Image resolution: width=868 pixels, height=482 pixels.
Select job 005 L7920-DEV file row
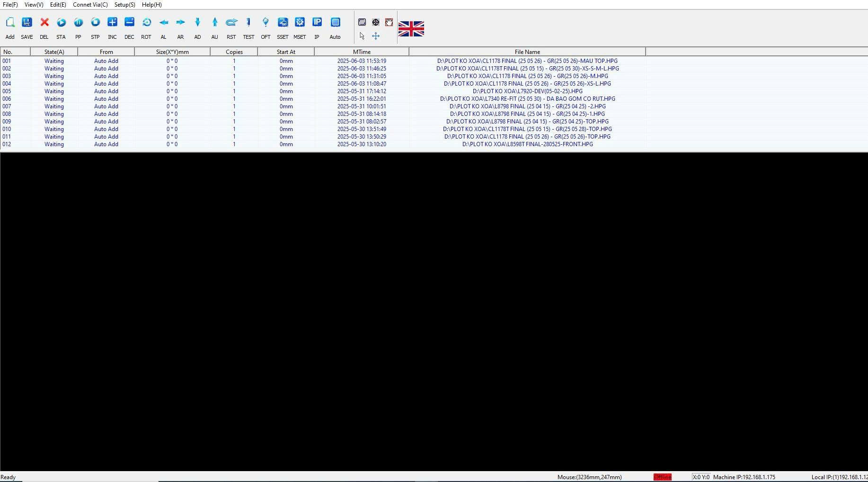tap(527, 91)
